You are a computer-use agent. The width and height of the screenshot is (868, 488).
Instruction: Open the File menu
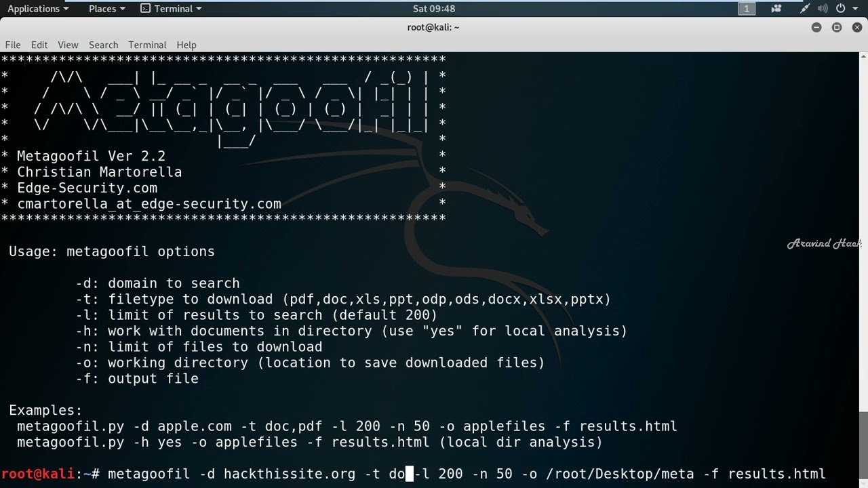(x=13, y=45)
